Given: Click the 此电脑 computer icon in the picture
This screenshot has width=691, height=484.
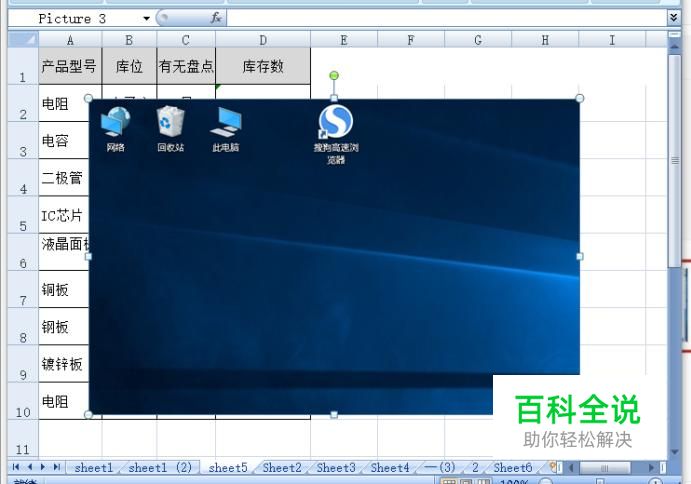Looking at the screenshot, I should 226,128.
